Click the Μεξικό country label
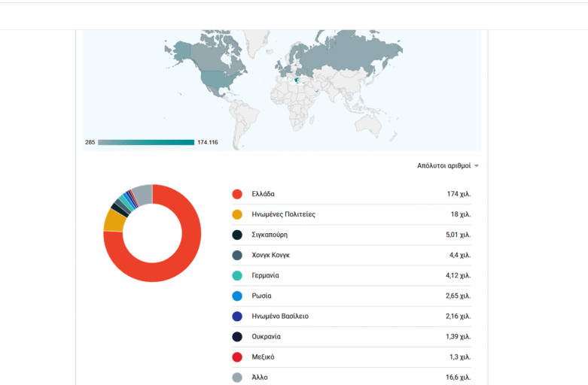Screen dimensions: 588x385 [x=263, y=356]
